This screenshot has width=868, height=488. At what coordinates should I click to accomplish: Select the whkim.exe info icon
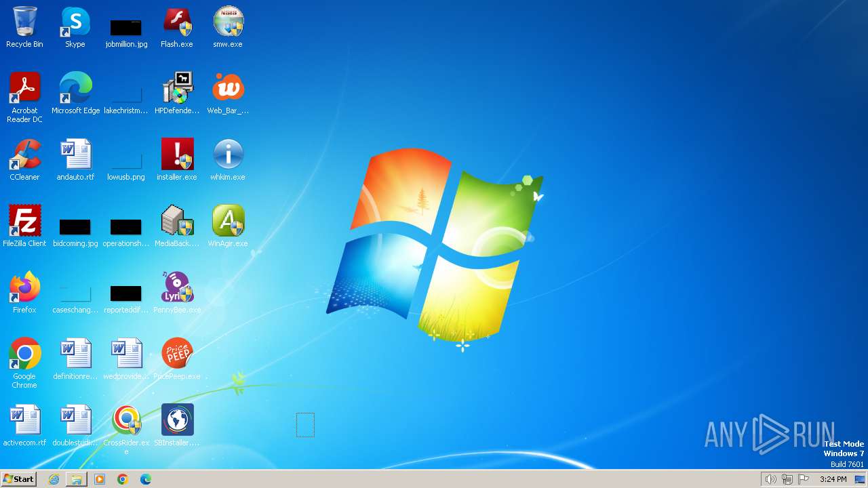click(x=228, y=160)
